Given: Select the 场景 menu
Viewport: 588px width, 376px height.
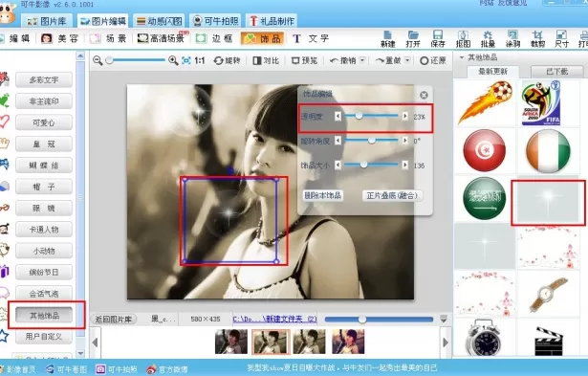Looking at the screenshot, I should tap(108, 38).
